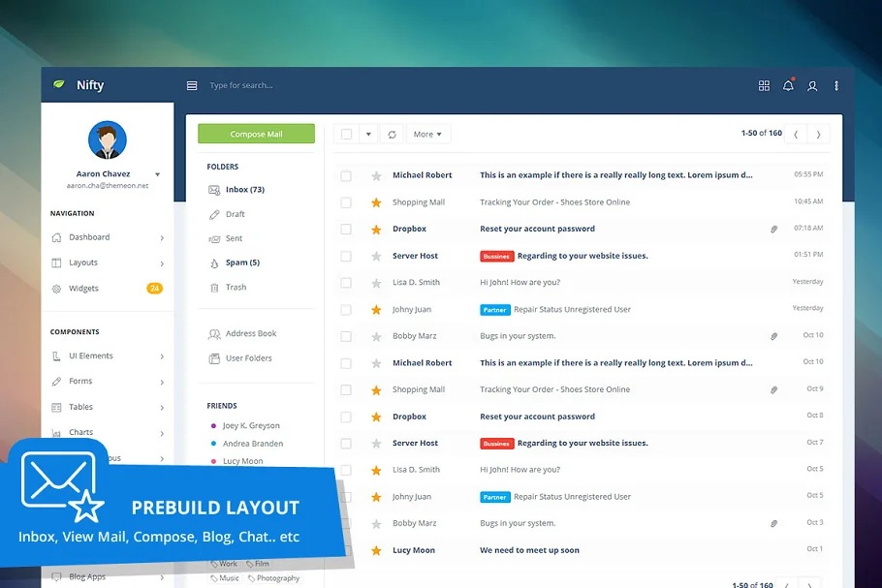Open dropdown arrow next to Aaron Chavez
The width and height of the screenshot is (882, 588).
[157, 175]
